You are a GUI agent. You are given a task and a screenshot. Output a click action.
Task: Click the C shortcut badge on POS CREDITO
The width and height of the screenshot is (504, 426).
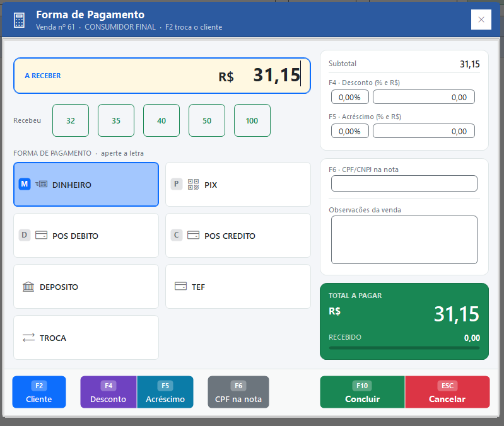[177, 235]
